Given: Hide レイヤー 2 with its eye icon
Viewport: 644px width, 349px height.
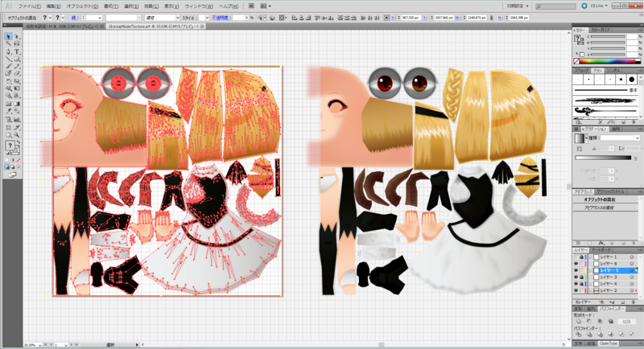Looking at the screenshot, I should 576,290.
